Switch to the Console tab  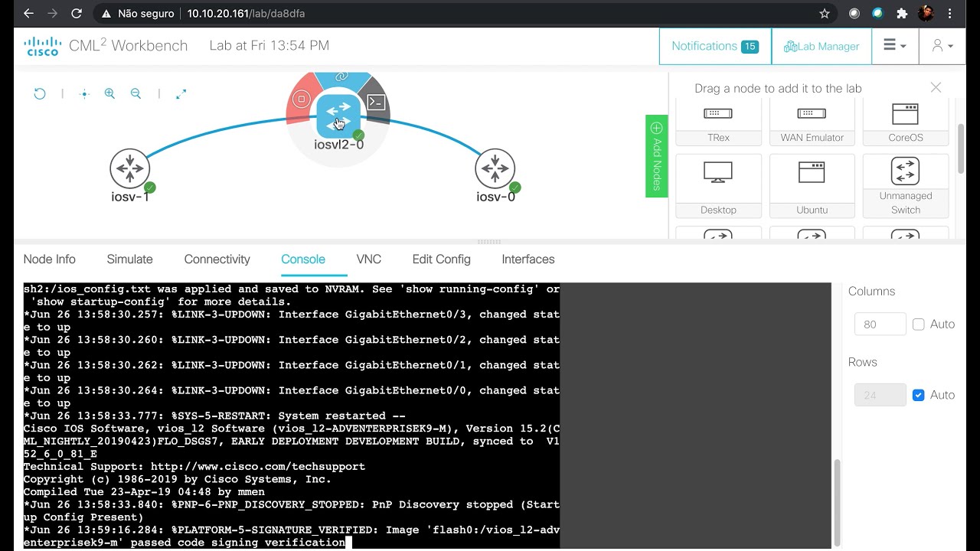click(x=303, y=259)
